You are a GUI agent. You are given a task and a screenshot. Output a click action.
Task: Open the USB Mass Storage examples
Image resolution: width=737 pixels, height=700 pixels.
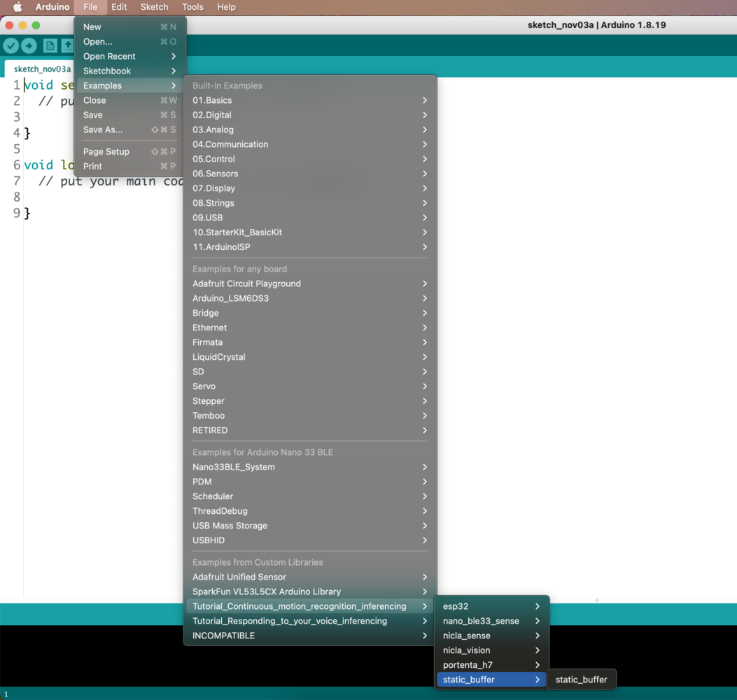310,526
